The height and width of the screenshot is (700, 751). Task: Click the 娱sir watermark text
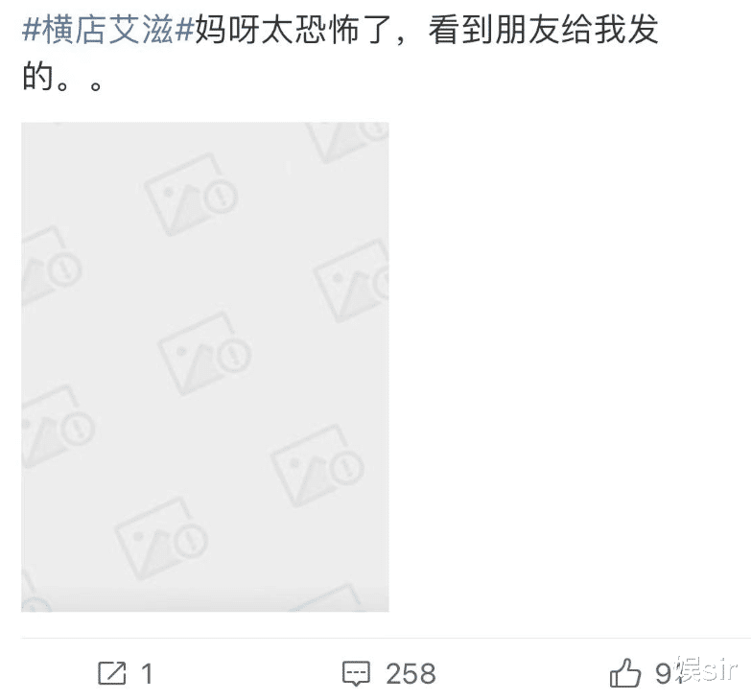click(705, 668)
